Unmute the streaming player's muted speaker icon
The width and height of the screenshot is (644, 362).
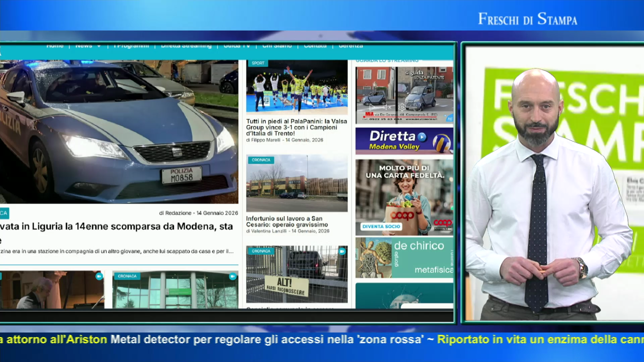tap(387, 107)
